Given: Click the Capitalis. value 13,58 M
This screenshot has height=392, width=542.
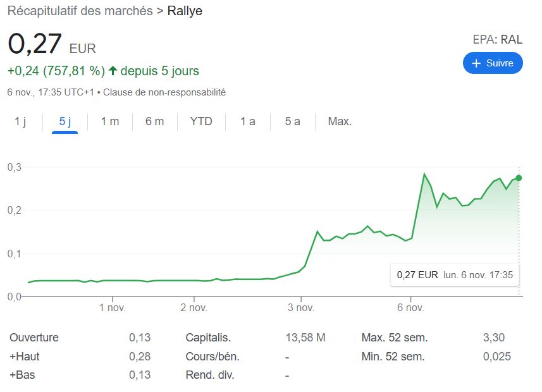Looking at the screenshot, I should click(305, 338).
